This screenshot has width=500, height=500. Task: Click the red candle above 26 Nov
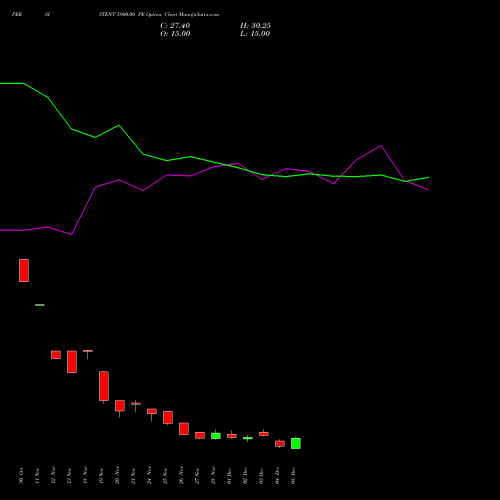184,429
